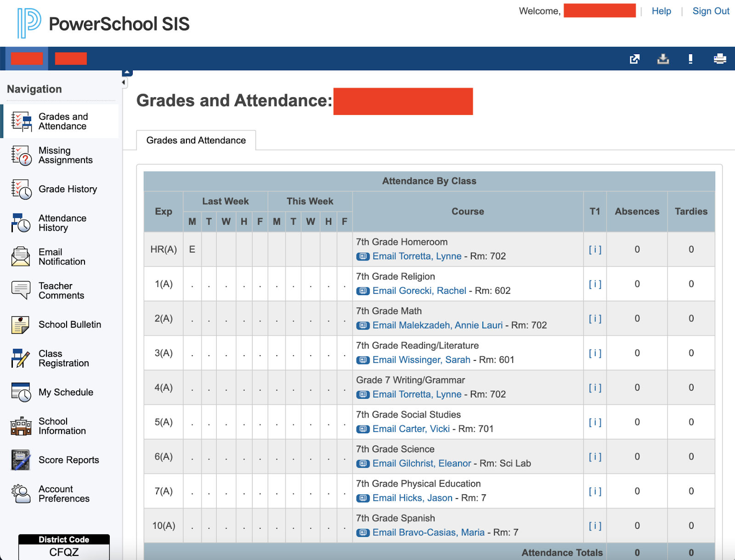Image resolution: width=735 pixels, height=560 pixels.
Task: Open the exclamation alert icon
Action: 690,59
